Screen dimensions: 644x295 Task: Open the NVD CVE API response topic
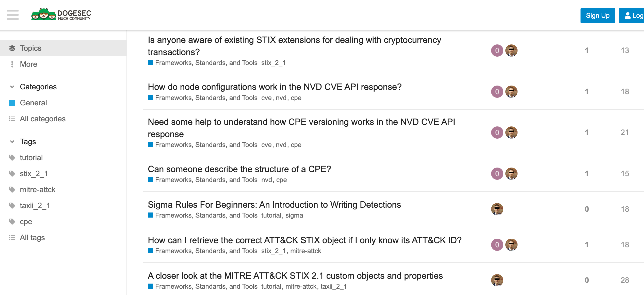(x=275, y=87)
